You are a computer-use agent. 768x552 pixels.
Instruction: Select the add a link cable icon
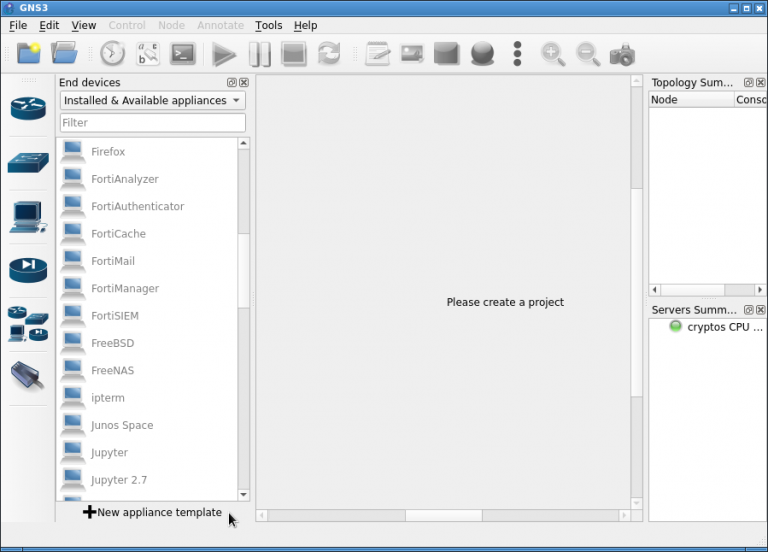click(28, 376)
